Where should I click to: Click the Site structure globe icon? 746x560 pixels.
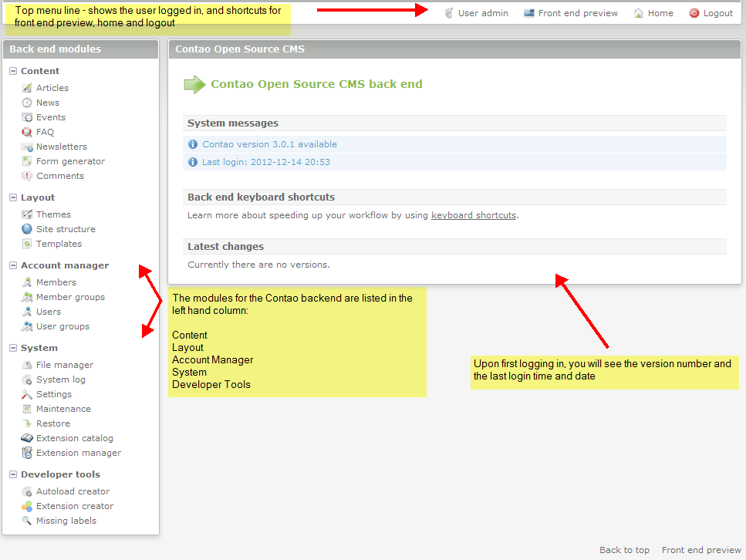click(27, 229)
